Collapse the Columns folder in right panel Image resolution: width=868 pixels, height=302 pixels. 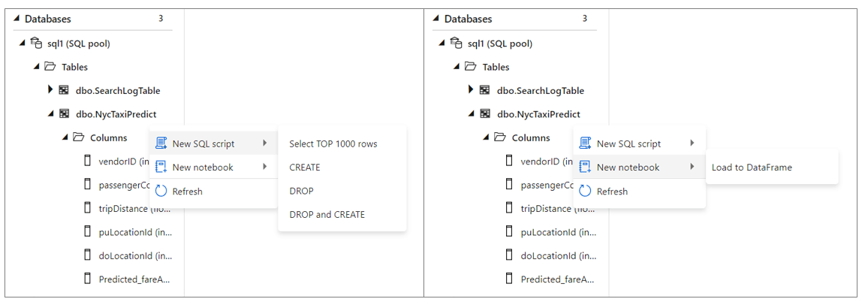pyautogui.click(x=486, y=137)
